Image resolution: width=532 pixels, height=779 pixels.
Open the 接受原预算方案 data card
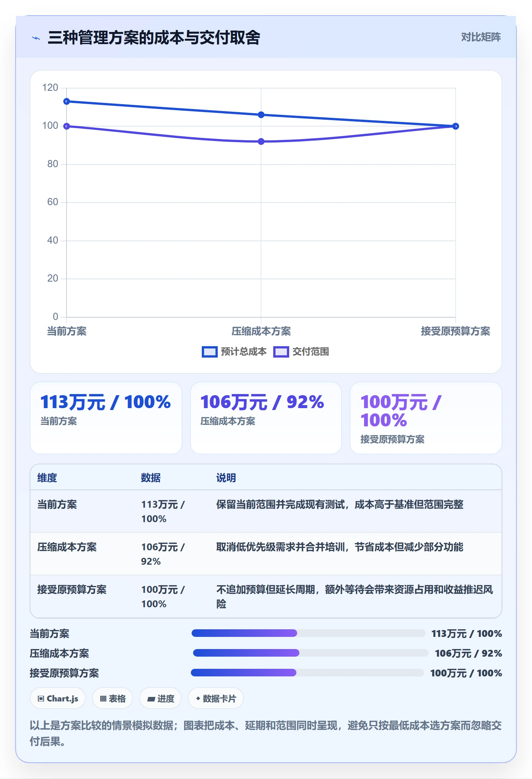click(426, 418)
